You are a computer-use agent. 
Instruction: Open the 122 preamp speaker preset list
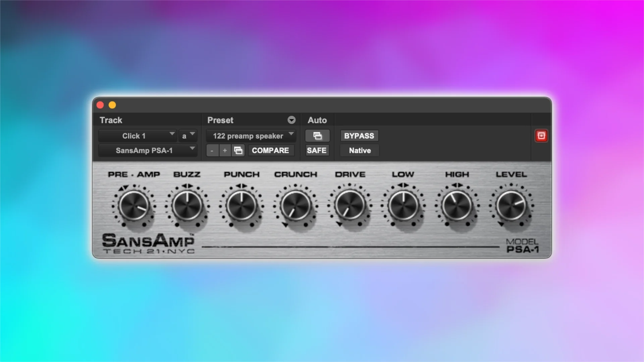[x=251, y=136]
